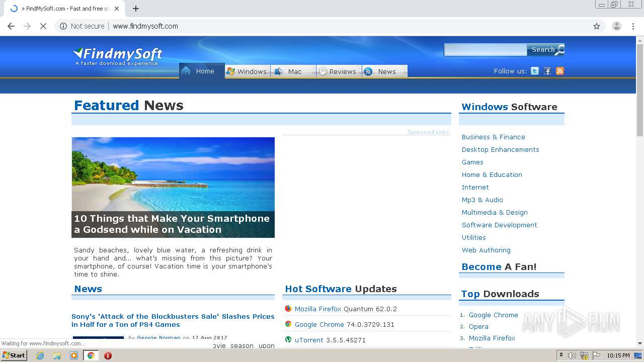The height and width of the screenshot is (362, 644).
Task: Stop loading the page
Action: [x=43, y=26]
